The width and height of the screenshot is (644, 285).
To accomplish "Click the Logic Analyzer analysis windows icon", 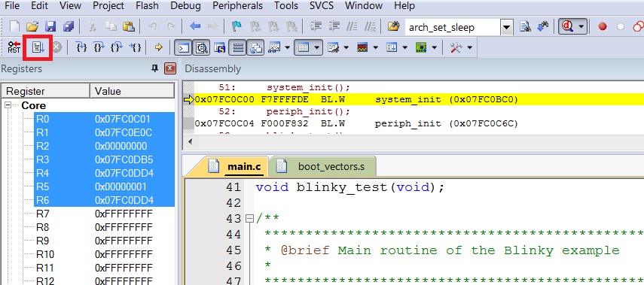I will [x=362, y=48].
